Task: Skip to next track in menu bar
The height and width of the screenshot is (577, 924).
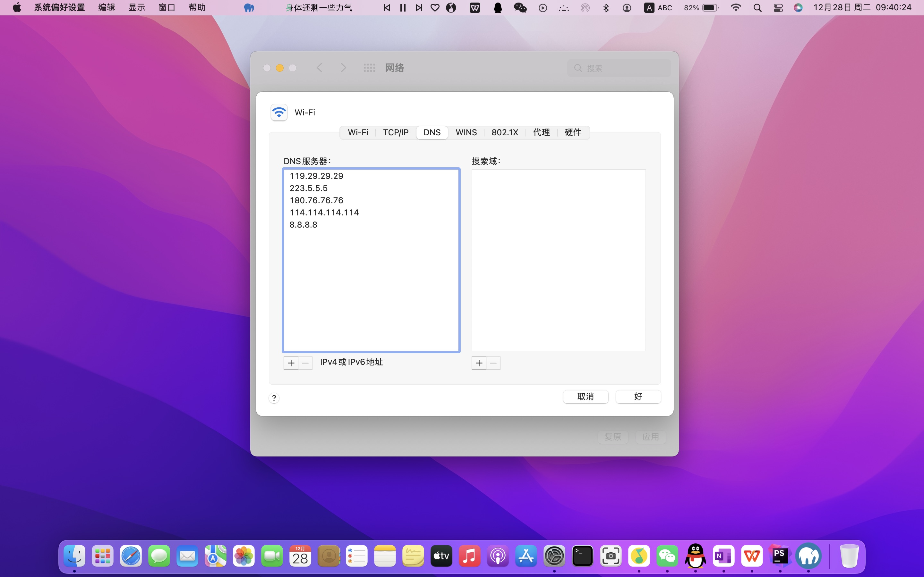Action: (419, 8)
